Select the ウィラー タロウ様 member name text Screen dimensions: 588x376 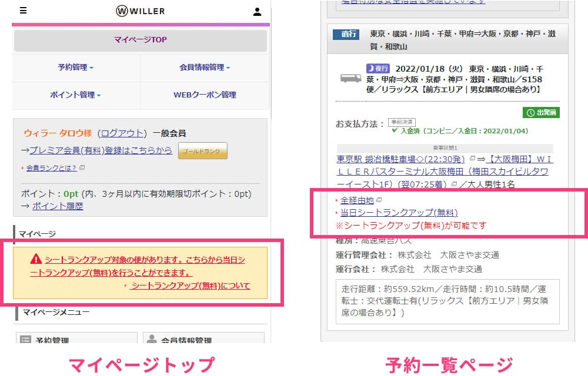[x=58, y=133]
